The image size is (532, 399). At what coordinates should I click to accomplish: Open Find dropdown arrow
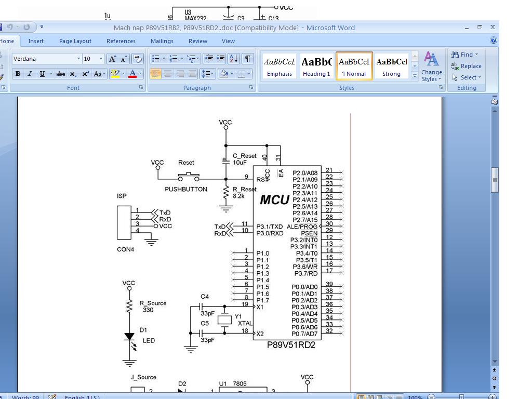click(477, 54)
